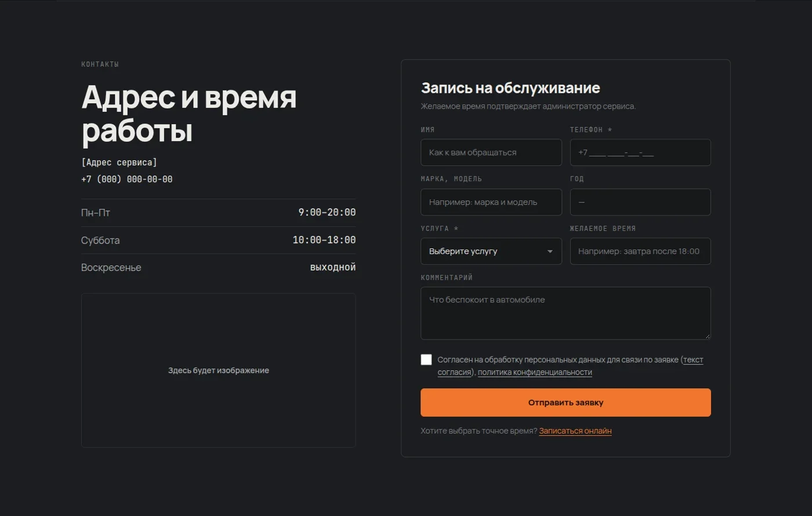Open the текст согласия link
The width and height of the screenshot is (812, 516).
[693, 360]
